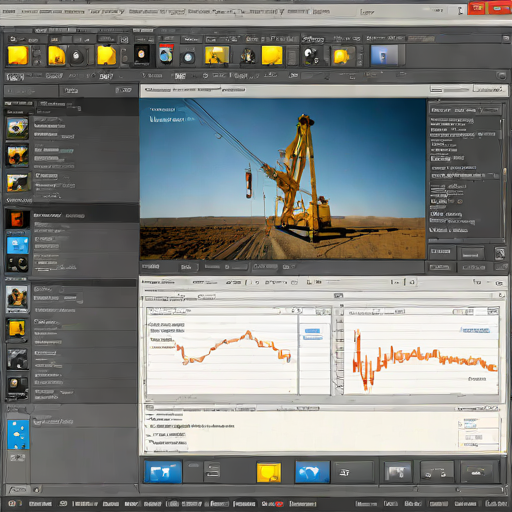Viewport: 512px width, 512px height.
Task: Click the blue chat bubble icon in sidebar
Action: (18, 245)
